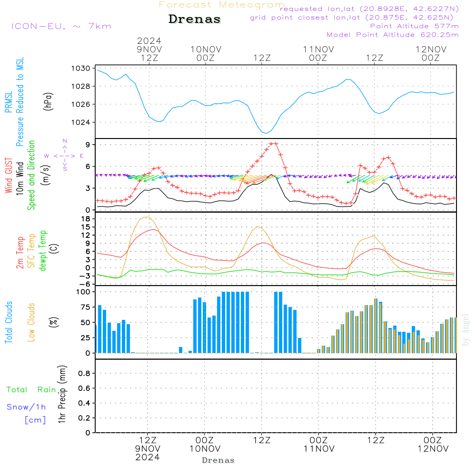This screenshot has width=476, height=476.
Task: Click the dewpt Temp green legend label
Action: [x=43, y=250]
